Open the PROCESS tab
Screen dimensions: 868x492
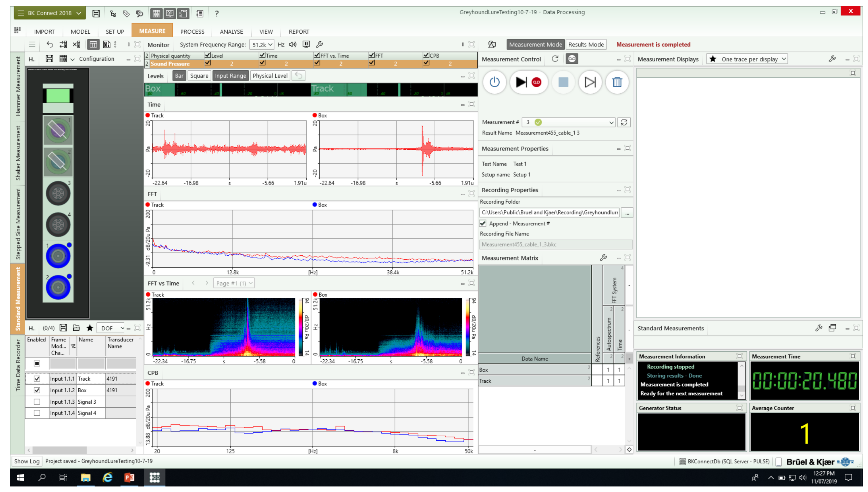coord(192,32)
